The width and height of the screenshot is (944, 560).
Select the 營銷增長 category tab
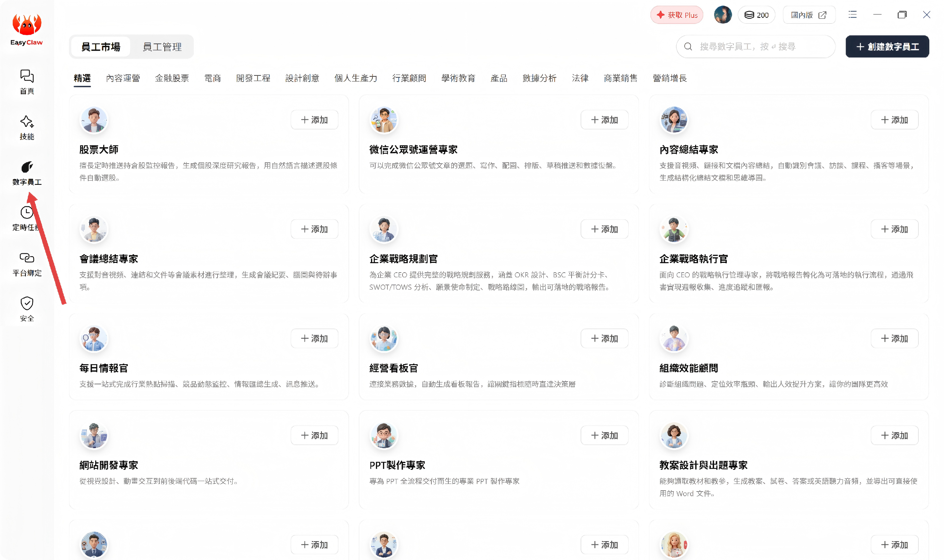[x=670, y=78]
